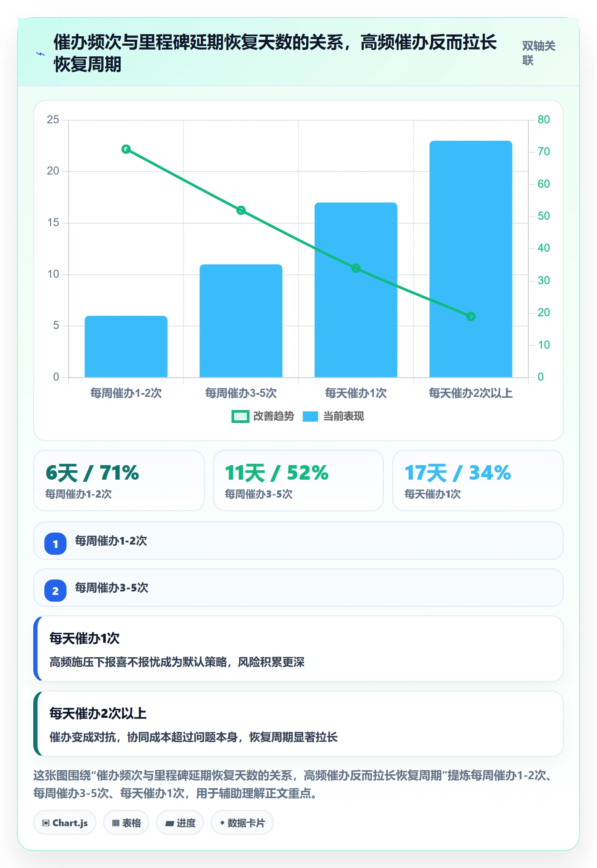Screen dimensions: 597x868
Task: Click the 双轴关联 tag in the header
Action: 539,53
